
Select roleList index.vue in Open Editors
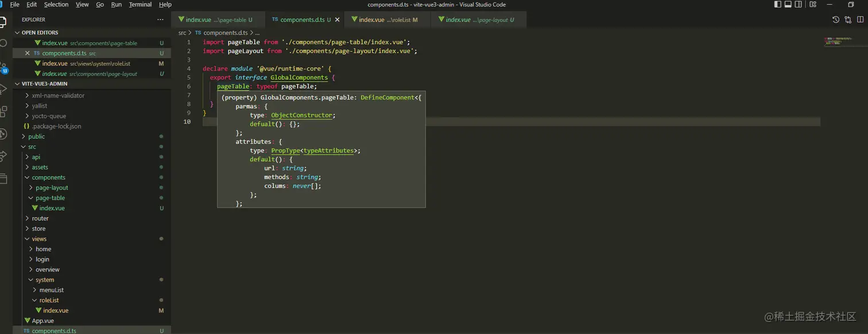(92, 63)
